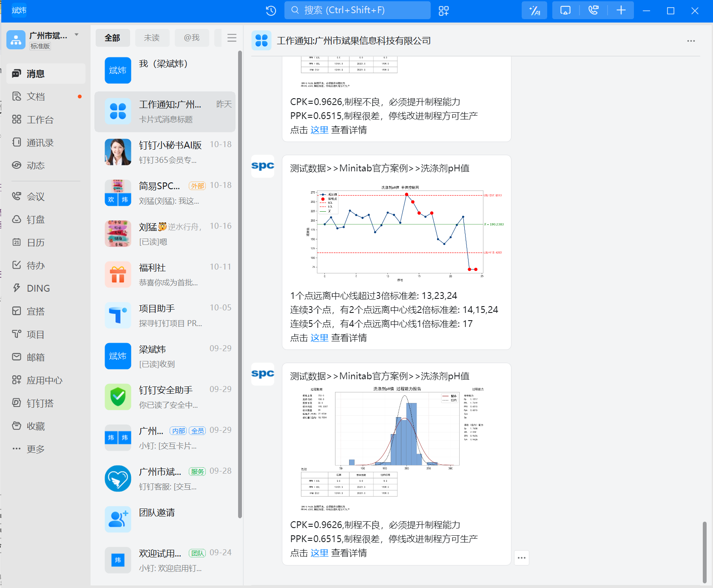Viewport: 713px width, 588px height.
Task: Open 邮箱 in the sidebar
Action: tap(46, 357)
